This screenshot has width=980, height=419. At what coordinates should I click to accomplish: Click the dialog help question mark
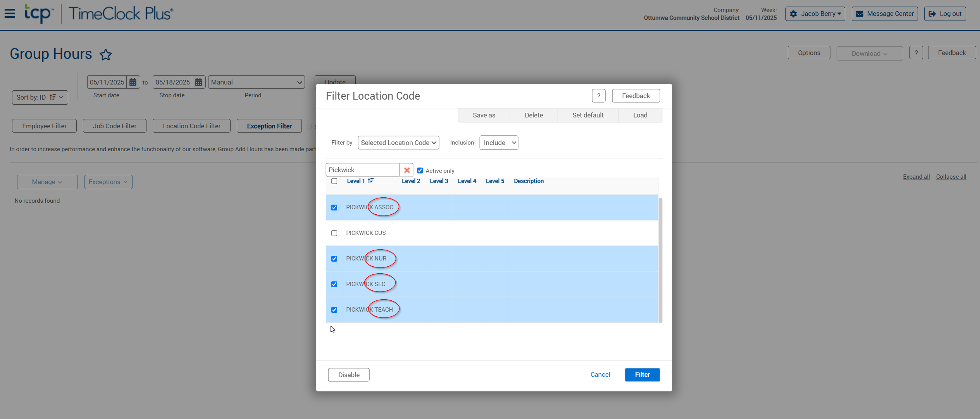tap(598, 96)
